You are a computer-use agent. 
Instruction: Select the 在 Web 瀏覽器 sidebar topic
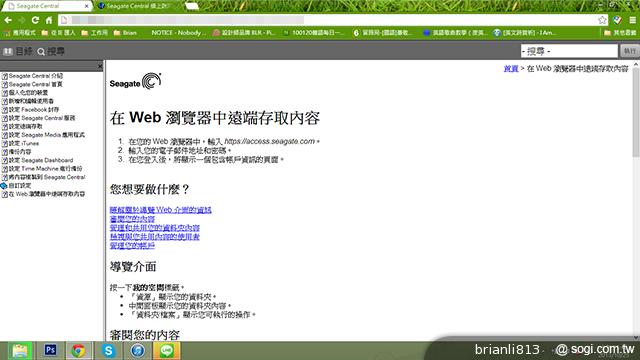(47, 194)
